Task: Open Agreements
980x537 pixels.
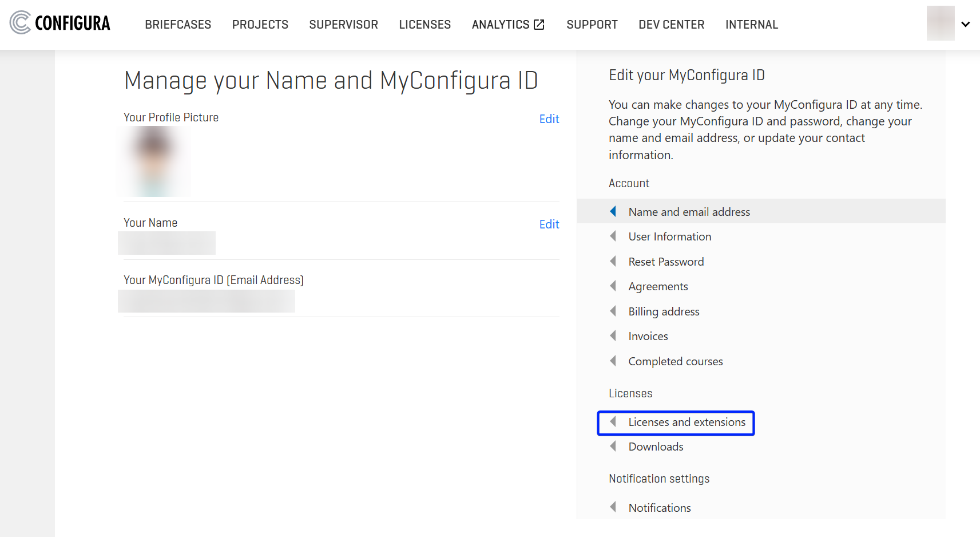Action: pos(658,286)
